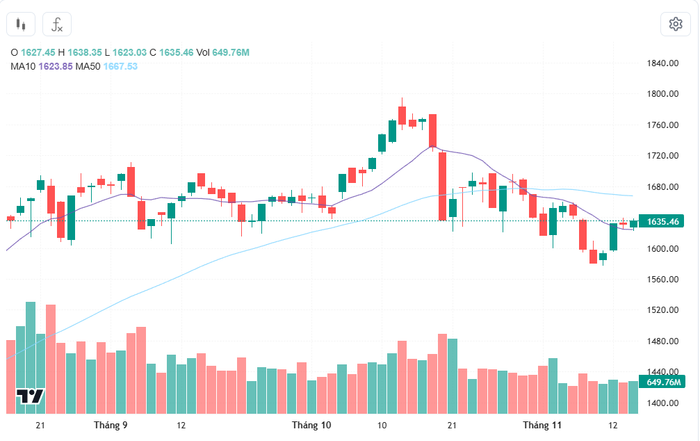Open the fx indicators menu
Viewport: 700px width, 441px height.
[58, 25]
